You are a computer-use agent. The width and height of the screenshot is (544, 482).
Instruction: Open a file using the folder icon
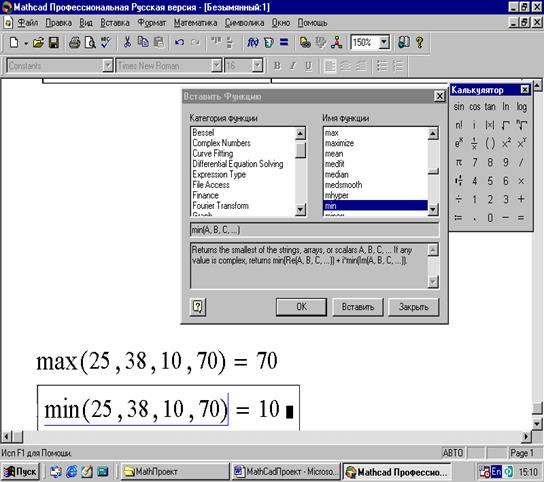[38, 43]
